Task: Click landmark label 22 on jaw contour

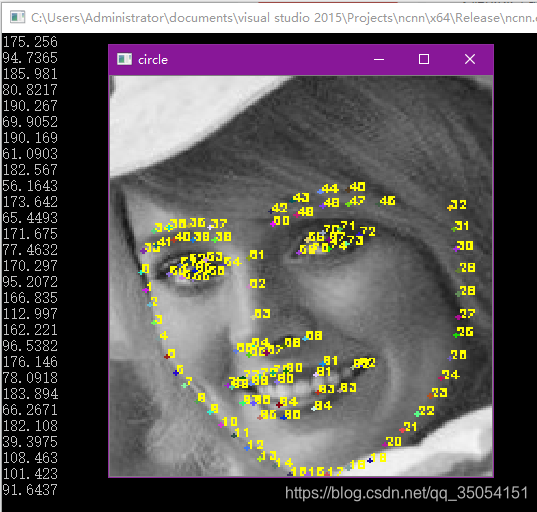Action: [427, 410]
